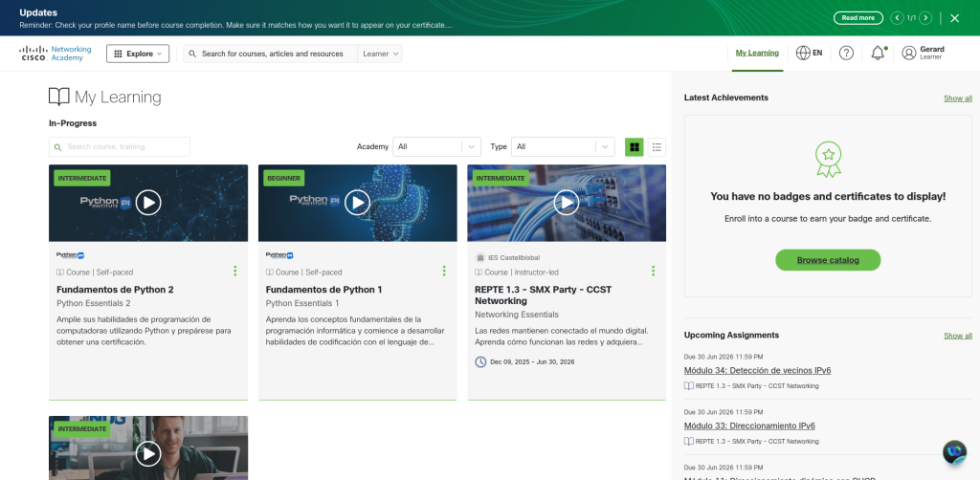Go to next update in banner
Viewport: 980px width, 480px height.
tap(924, 18)
